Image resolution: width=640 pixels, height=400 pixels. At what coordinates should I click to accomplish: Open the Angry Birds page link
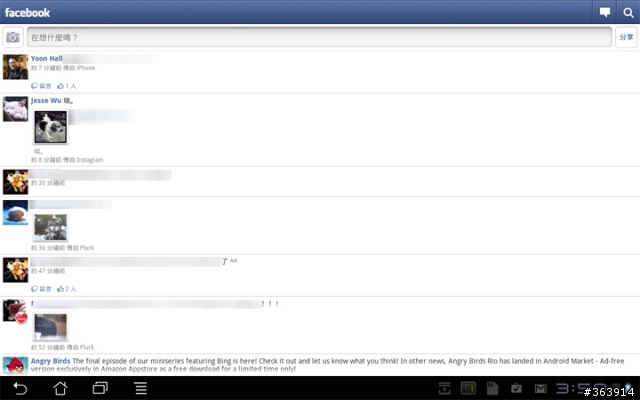coord(50,361)
